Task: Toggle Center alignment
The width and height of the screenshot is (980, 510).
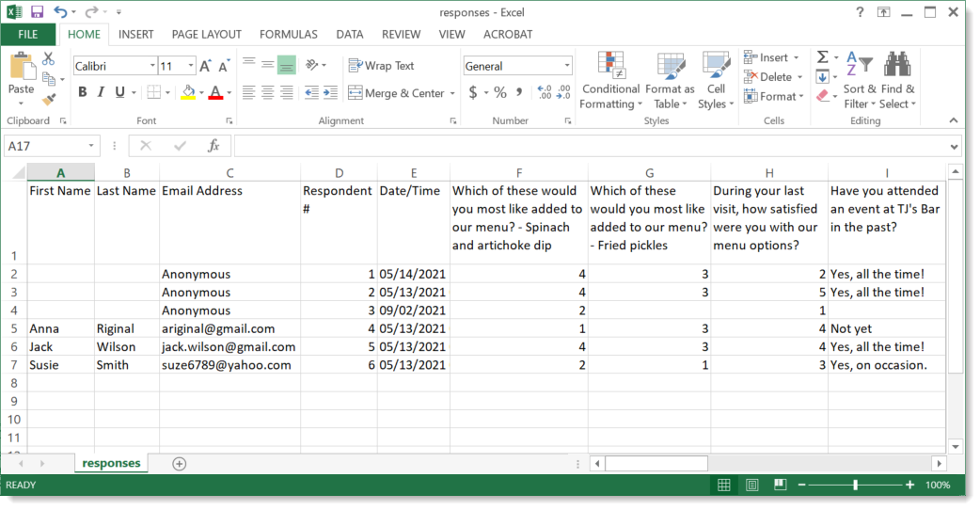Action: [x=267, y=92]
